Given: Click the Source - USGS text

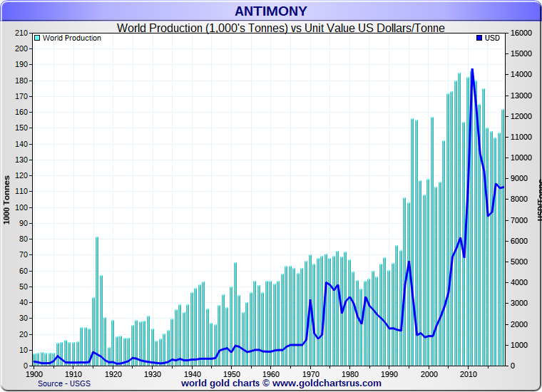Looking at the screenshot, I should [64, 383].
